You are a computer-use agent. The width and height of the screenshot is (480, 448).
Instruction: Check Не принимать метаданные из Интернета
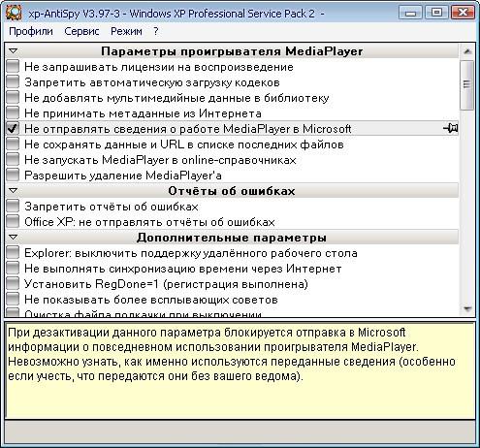click(x=13, y=113)
